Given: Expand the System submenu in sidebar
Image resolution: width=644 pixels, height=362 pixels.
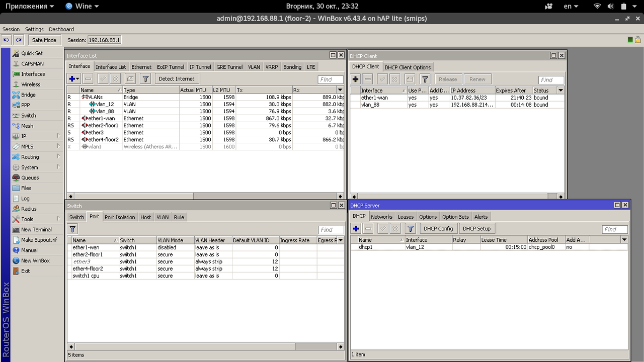Looking at the screenshot, I should tap(58, 167).
